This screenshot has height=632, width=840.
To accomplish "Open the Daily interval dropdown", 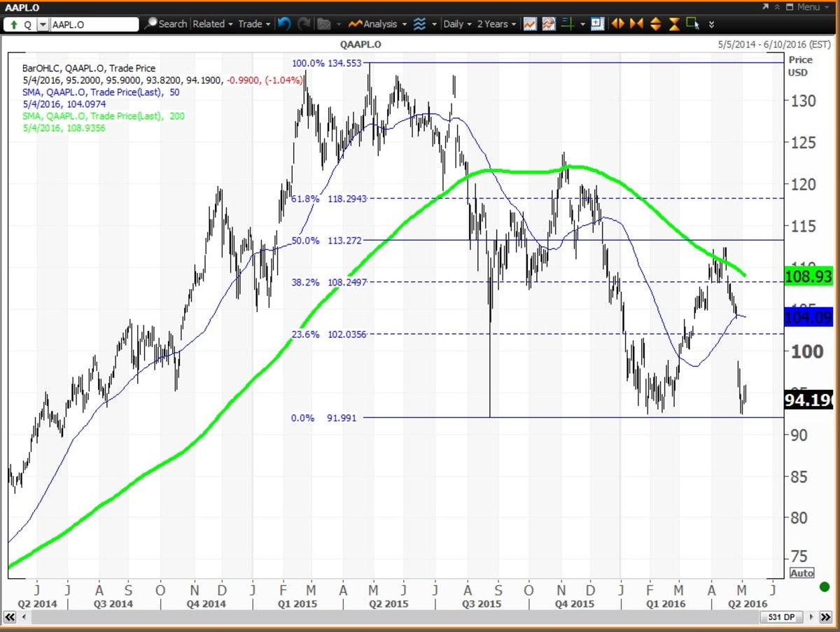I will 458,24.
